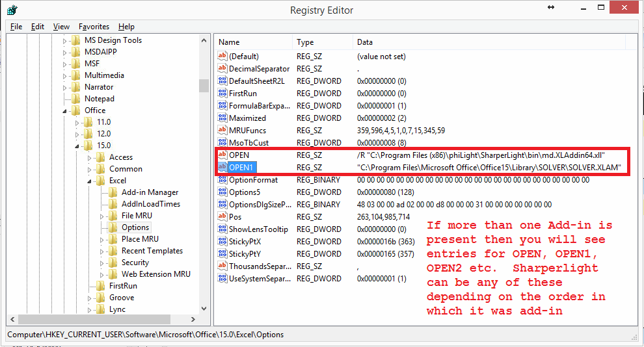Click the binary icon of OptionFormat
644x347 pixels.
[x=222, y=179]
